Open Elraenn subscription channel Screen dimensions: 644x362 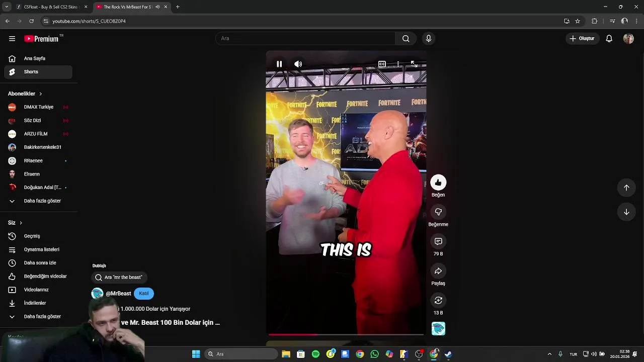coord(38,174)
